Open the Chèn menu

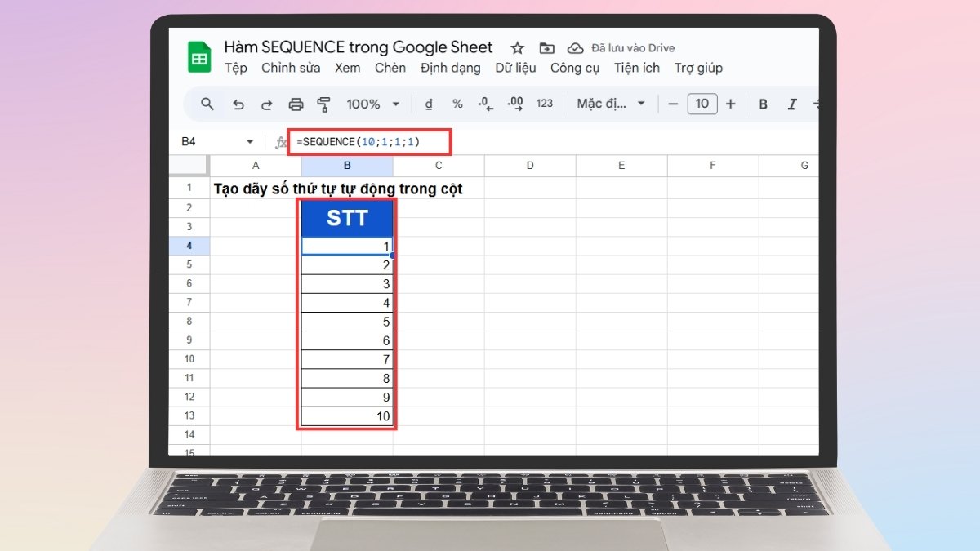(x=390, y=69)
